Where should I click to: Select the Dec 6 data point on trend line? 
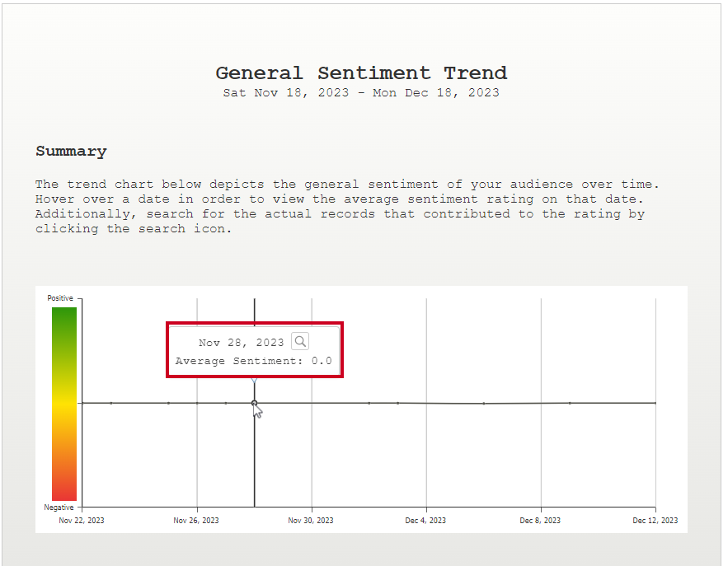pos(484,404)
